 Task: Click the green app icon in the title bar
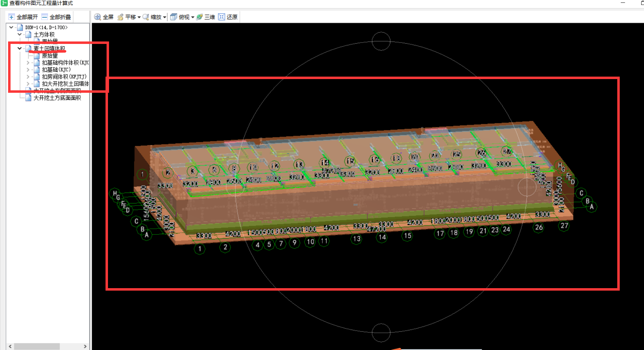click(4, 3)
